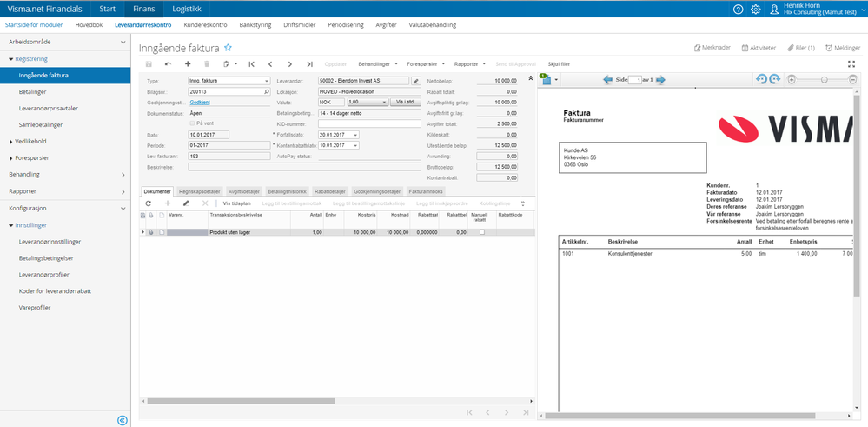This screenshot has height=427, width=868.
Task: Refresh the document lines grid
Action: (x=149, y=203)
